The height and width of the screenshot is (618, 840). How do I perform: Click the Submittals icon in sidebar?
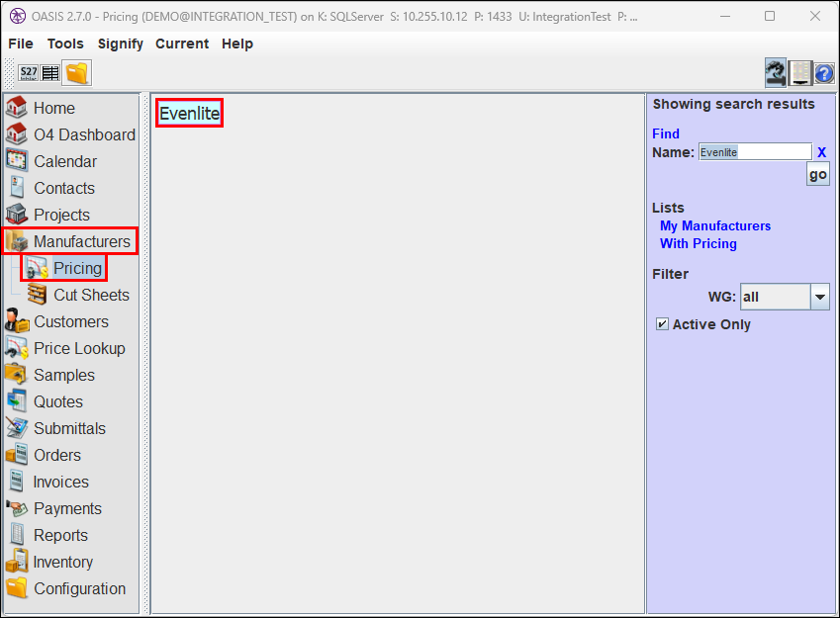pyautogui.click(x=17, y=428)
